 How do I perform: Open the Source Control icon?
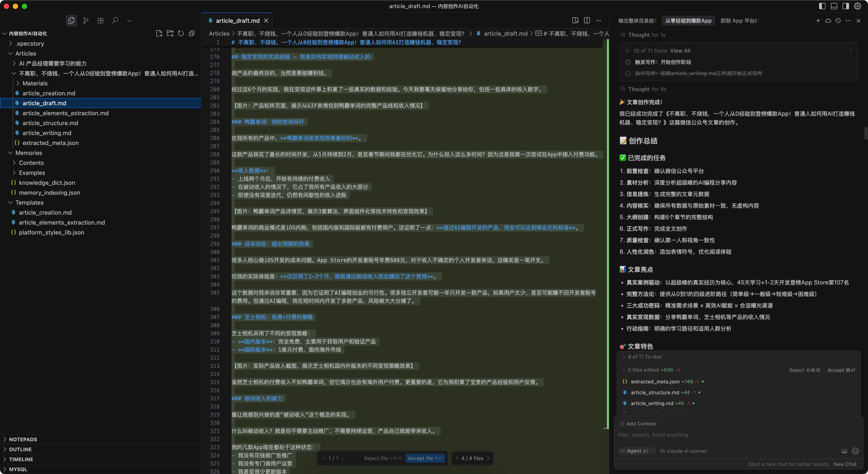point(86,21)
